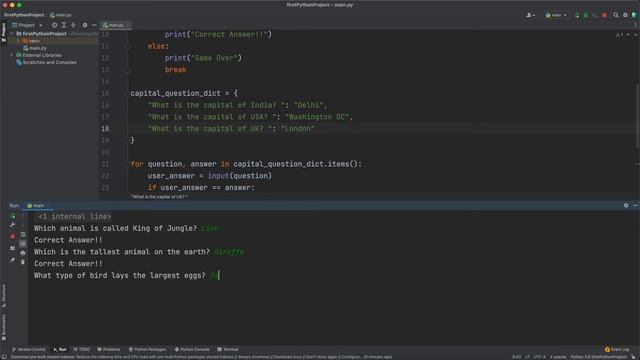Viewport: 640px width, 360px height.
Task: Click the Run button in top toolbar
Action: pos(576,15)
